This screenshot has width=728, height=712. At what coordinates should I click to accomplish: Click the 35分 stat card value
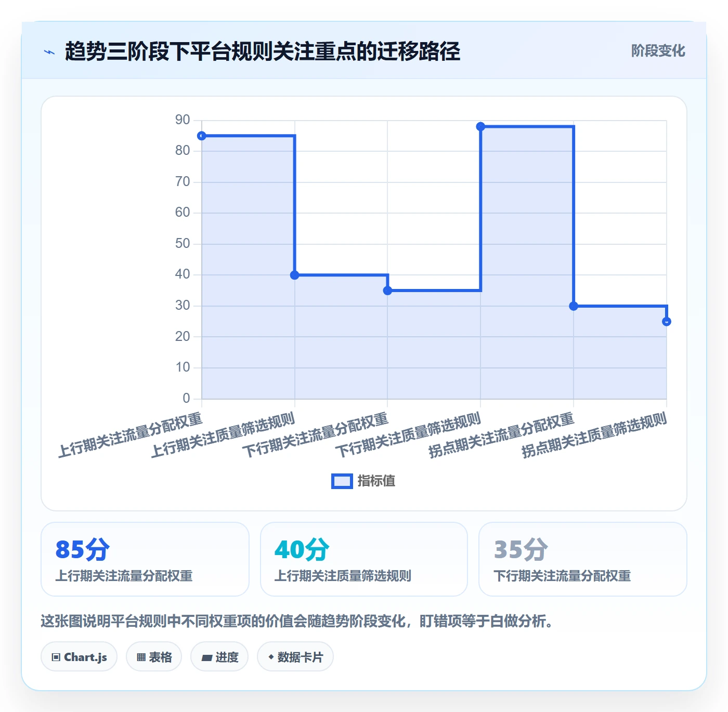point(521,549)
